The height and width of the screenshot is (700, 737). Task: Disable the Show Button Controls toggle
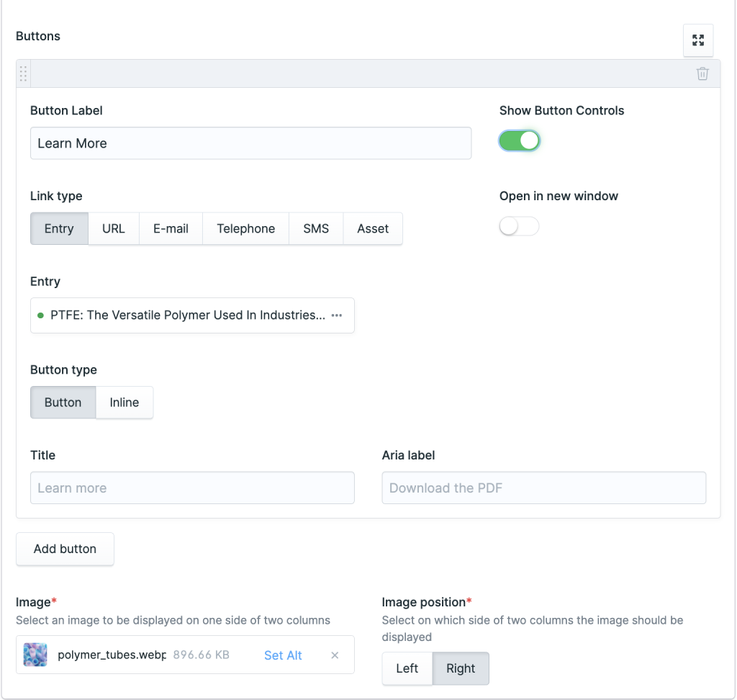(x=519, y=140)
